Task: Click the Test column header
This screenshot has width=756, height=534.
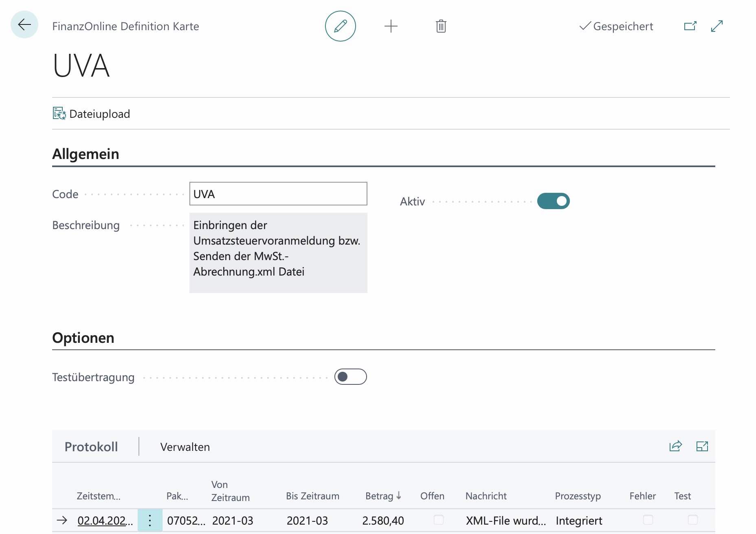Action: 682,496
